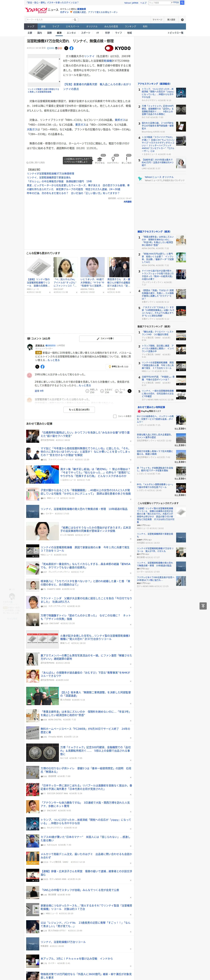
Task: Expand 返信 9件 replies
Action: (x=39, y=391)
